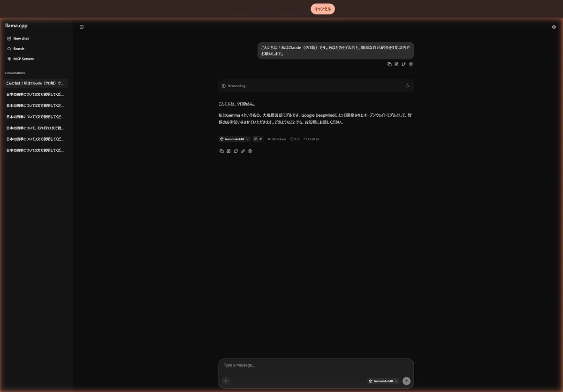Viewport: 563px width, 392px height.
Task: Branch conversation from the assistant response
Action: click(243, 151)
